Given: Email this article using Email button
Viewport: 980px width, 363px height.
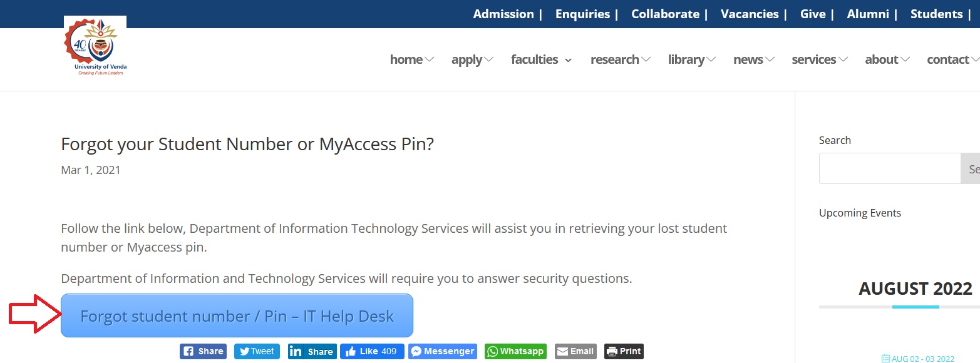Looking at the screenshot, I should (575, 351).
